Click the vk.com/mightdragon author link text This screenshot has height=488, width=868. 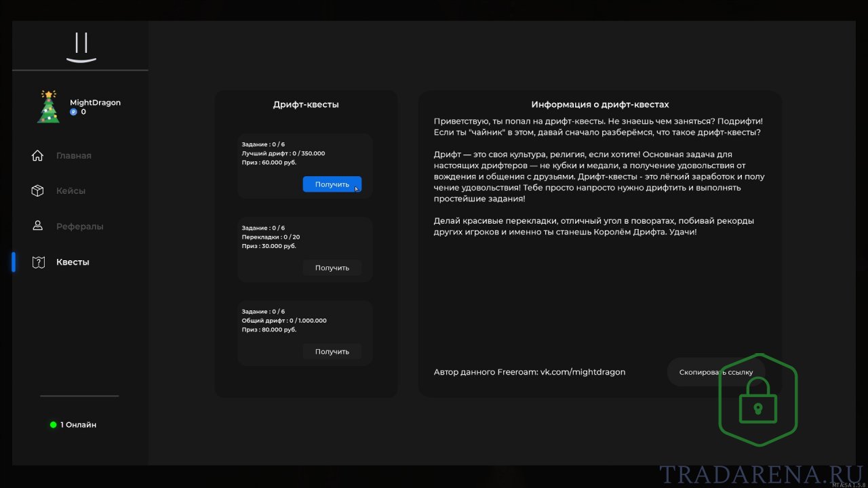(583, 372)
